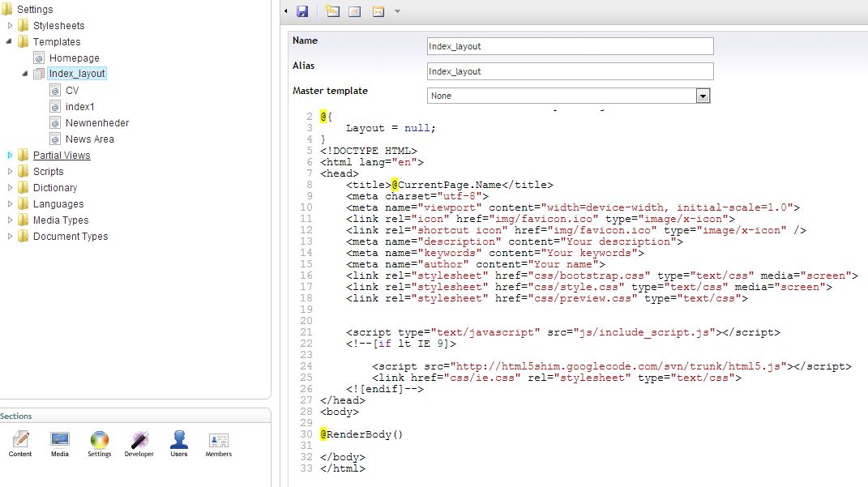868x487 pixels.
Task: Click the include_script.js script line
Action: point(563,332)
